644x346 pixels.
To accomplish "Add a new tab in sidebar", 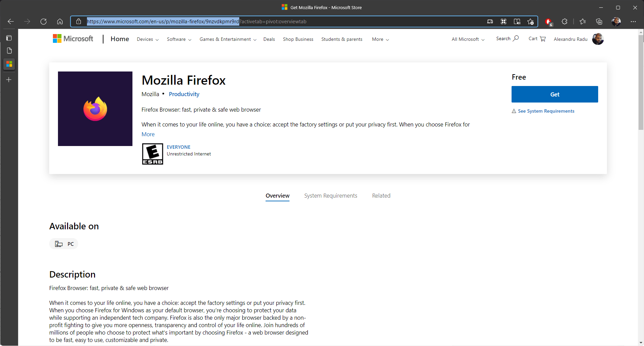I will pyautogui.click(x=9, y=80).
